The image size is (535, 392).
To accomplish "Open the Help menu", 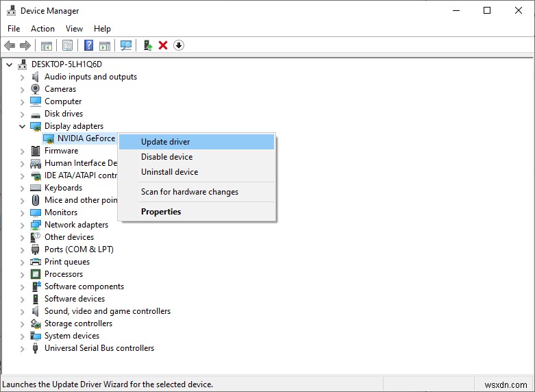I will click(x=102, y=29).
